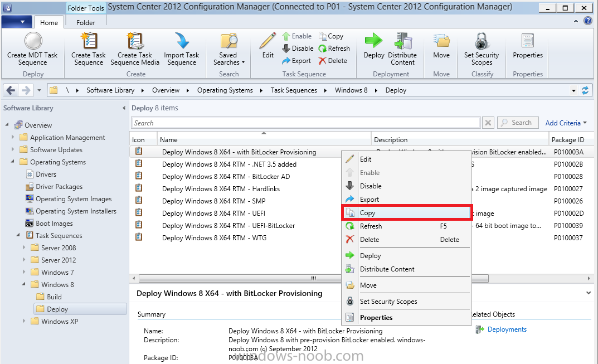Click the Edit pencil in ribbon
598x364 pixels.
(268, 45)
